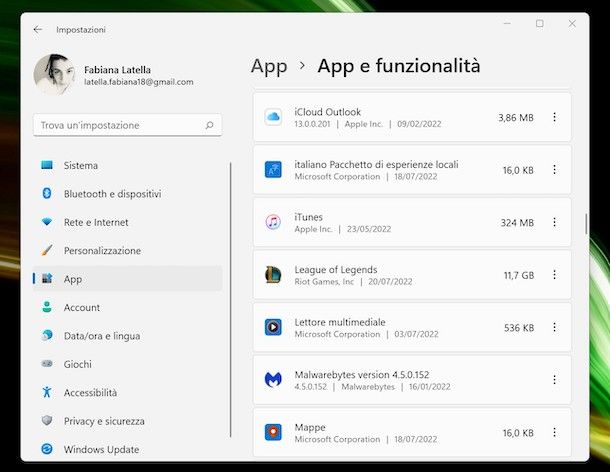Maximize the Impostazioni window
Screen dimensions: 610x472
click(x=540, y=23)
